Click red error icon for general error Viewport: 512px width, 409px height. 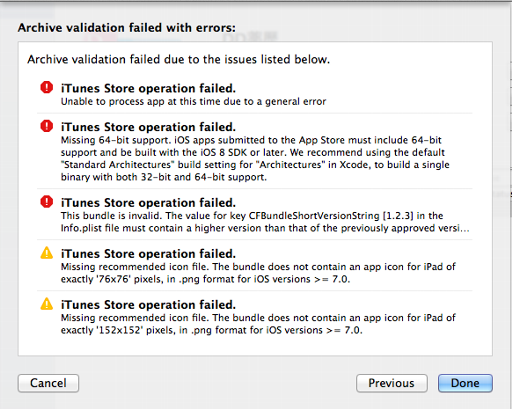coord(47,88)
